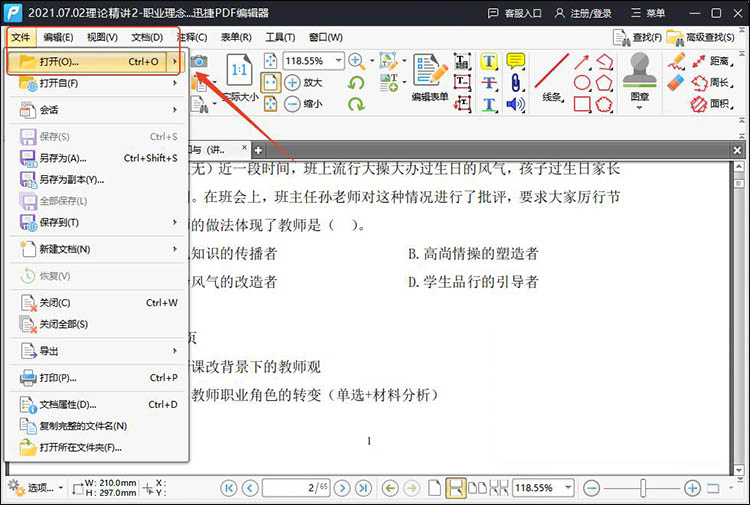Click 注册/登录 register or login
Viewport: 750px width, 505px height.
coord(583,13)
